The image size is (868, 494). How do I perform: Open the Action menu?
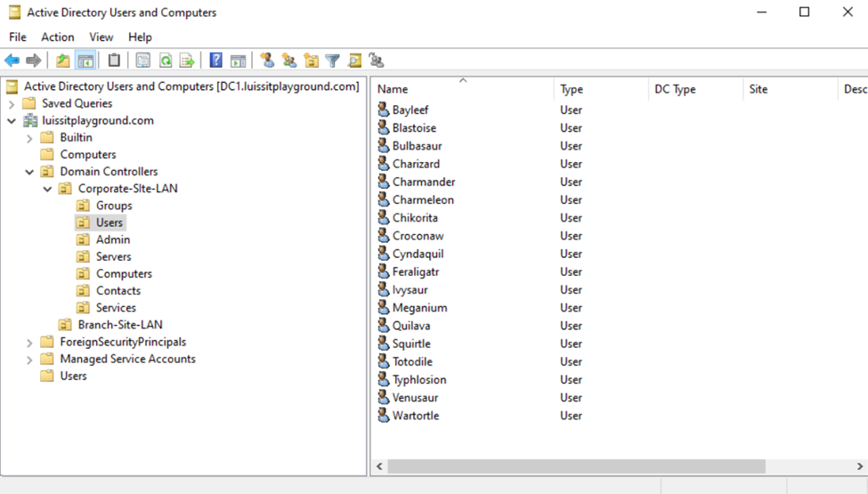pos(58,37)
